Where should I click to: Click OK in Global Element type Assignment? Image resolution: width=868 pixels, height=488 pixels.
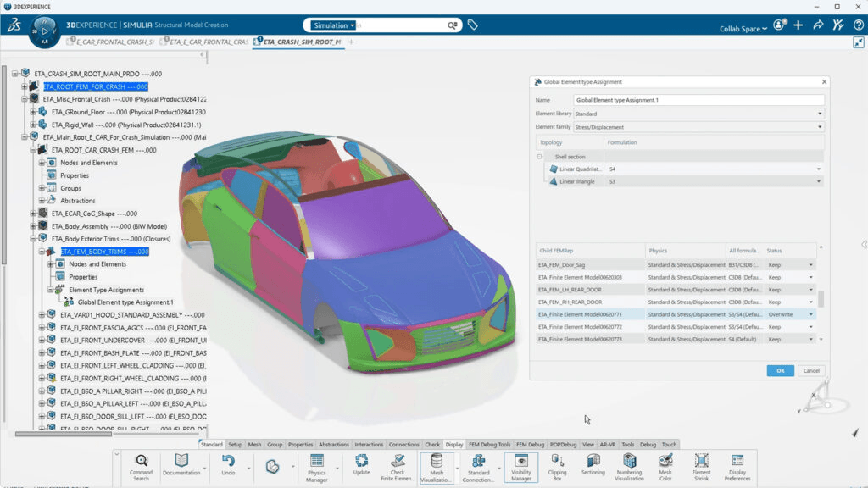point(780,370)
